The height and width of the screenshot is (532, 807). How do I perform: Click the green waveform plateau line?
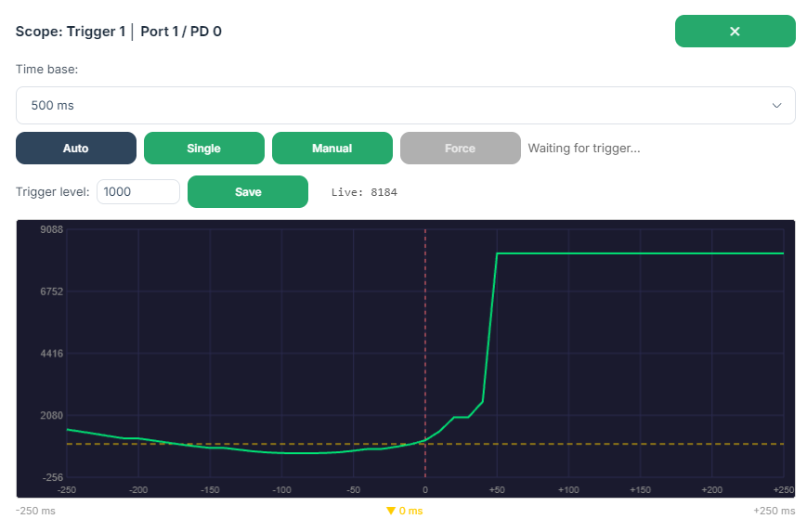click(640, 253)
